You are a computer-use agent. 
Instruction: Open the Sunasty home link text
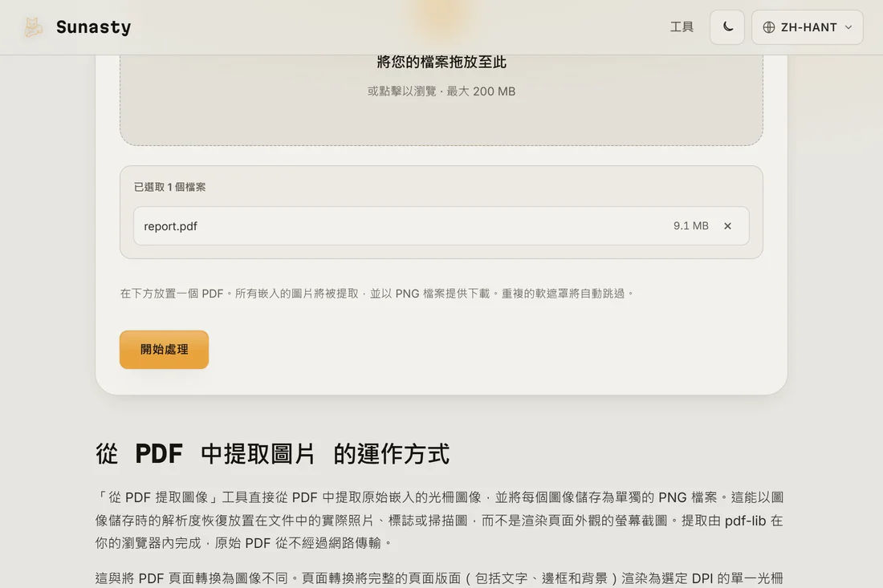tap(93, 27)
